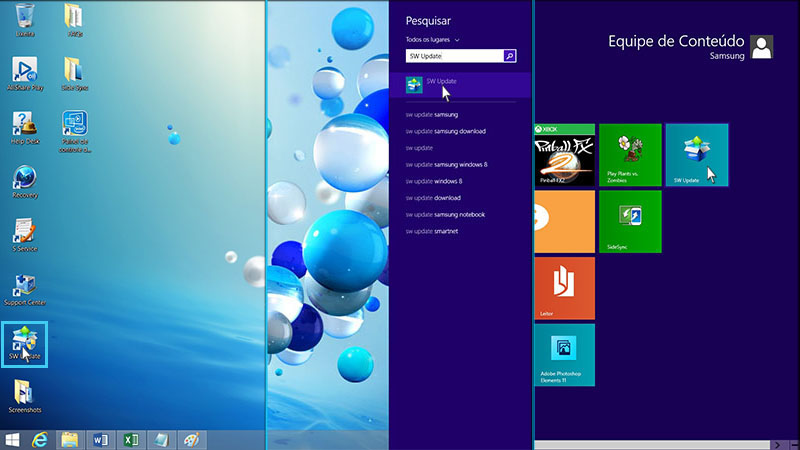Click the user account avatar
This screenshot has height=450, width=800.
coord(762,47)
